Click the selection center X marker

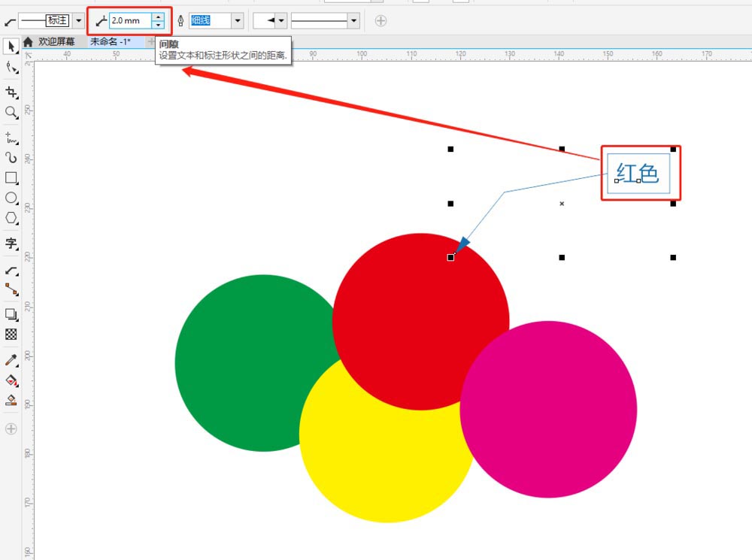click(562, 204)
